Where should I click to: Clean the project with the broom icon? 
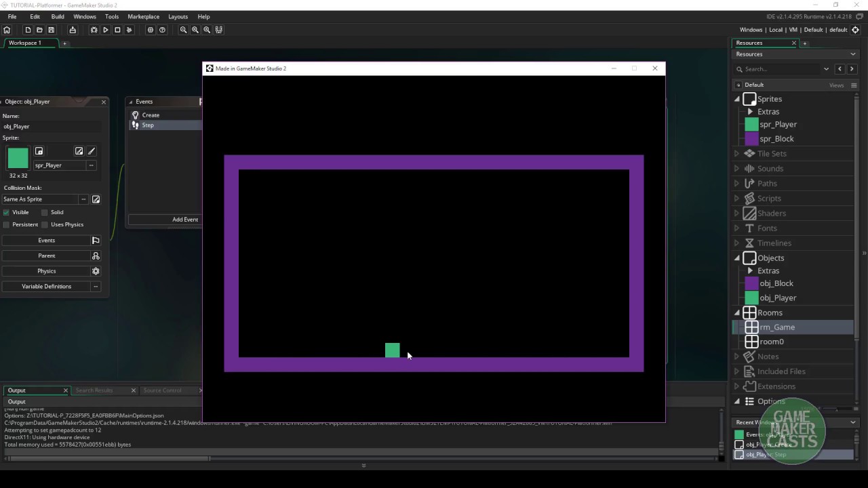[x=129, y=30]
